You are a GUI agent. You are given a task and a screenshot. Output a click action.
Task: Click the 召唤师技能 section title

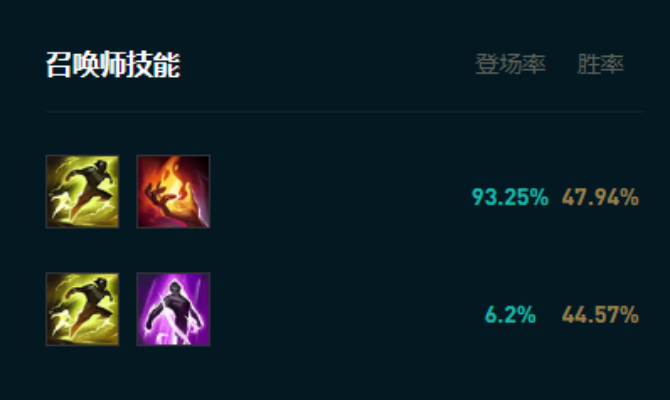pyautogui.click(x=113, y=65)
